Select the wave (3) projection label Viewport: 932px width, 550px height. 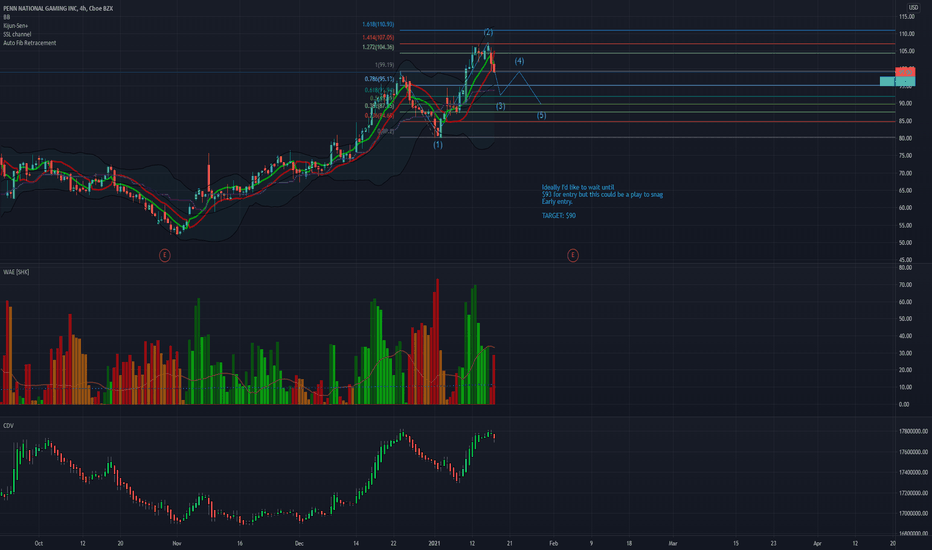point(500,106)
